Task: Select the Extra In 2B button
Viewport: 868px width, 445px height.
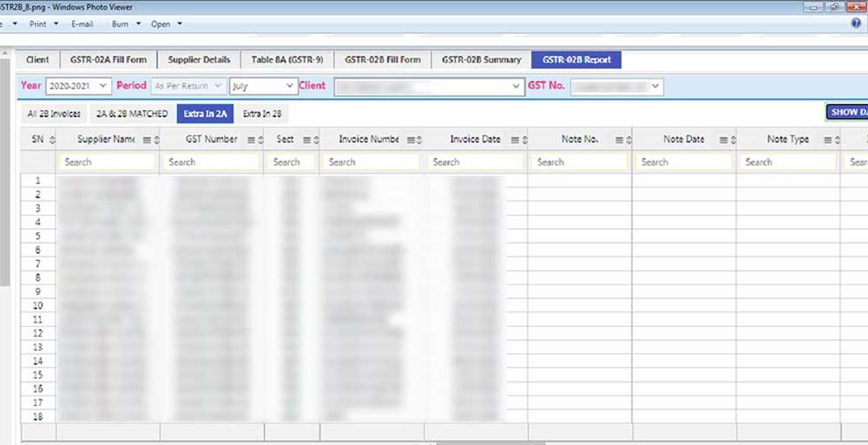Action: coord(261,114)
